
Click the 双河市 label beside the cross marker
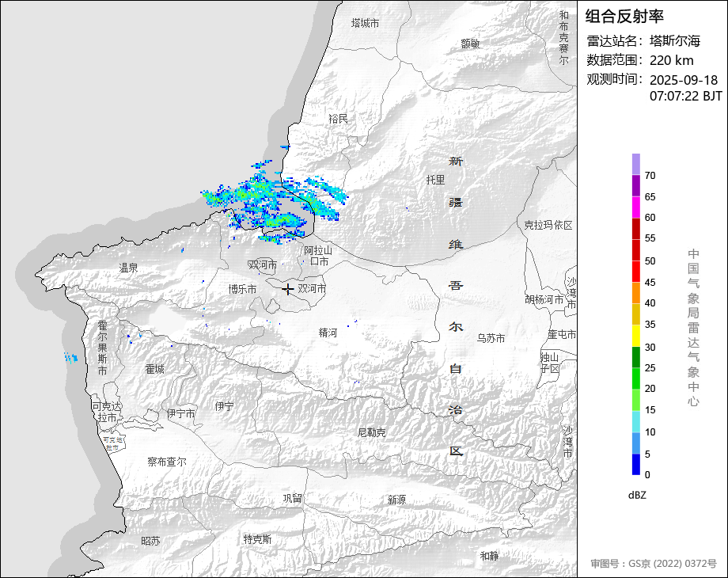(312, 288)
